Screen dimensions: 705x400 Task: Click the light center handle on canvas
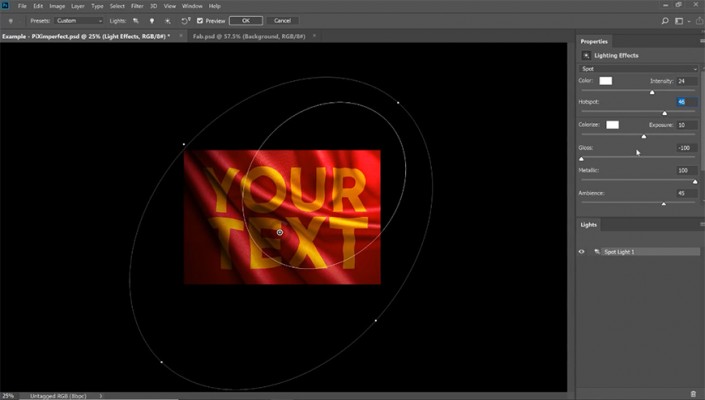[x=280, y=232]
